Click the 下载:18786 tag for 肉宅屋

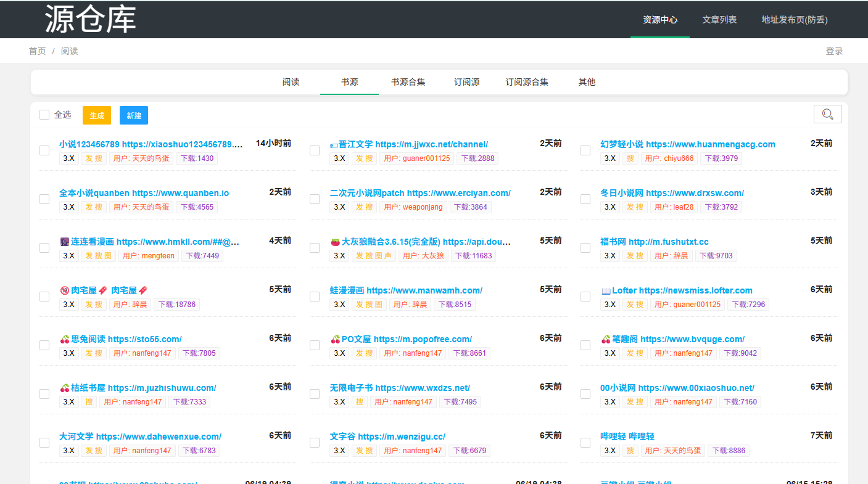tap(176, 305)
